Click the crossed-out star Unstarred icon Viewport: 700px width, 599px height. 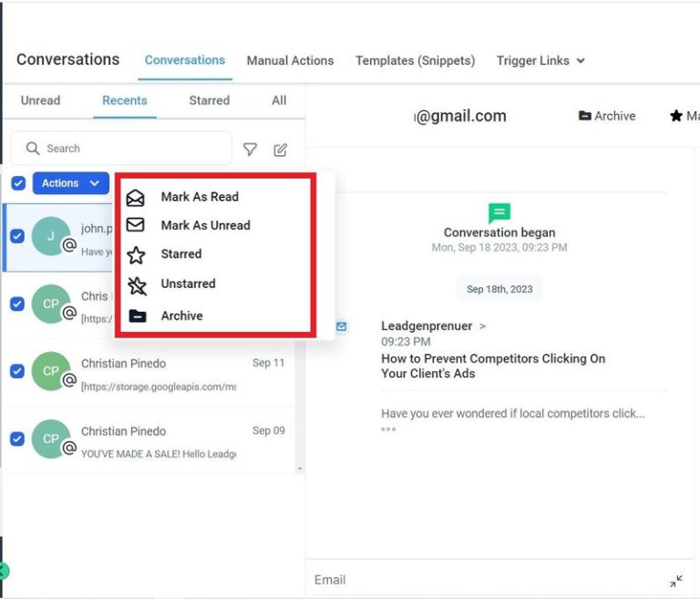(137, 284)
